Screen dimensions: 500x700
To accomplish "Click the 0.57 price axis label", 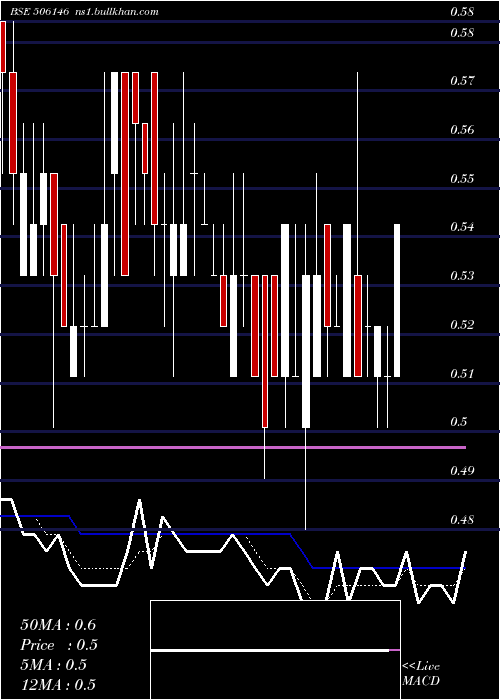I will point(462,81).
